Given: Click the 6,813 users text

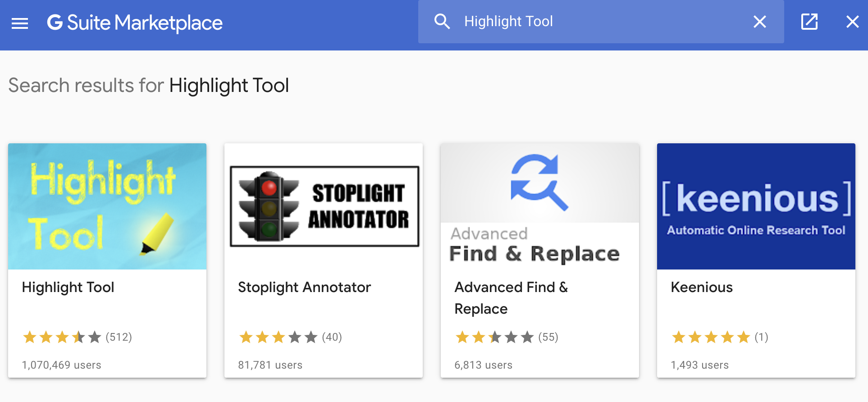Looking at the screenshot, I should (x=484, y=365).
